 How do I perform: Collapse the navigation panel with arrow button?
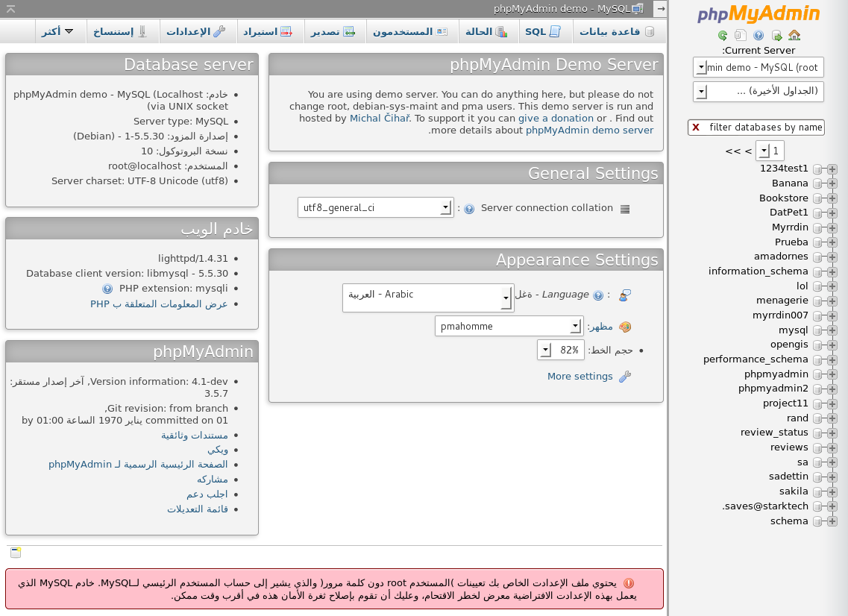pyautogui.click(x=659, y=8)
